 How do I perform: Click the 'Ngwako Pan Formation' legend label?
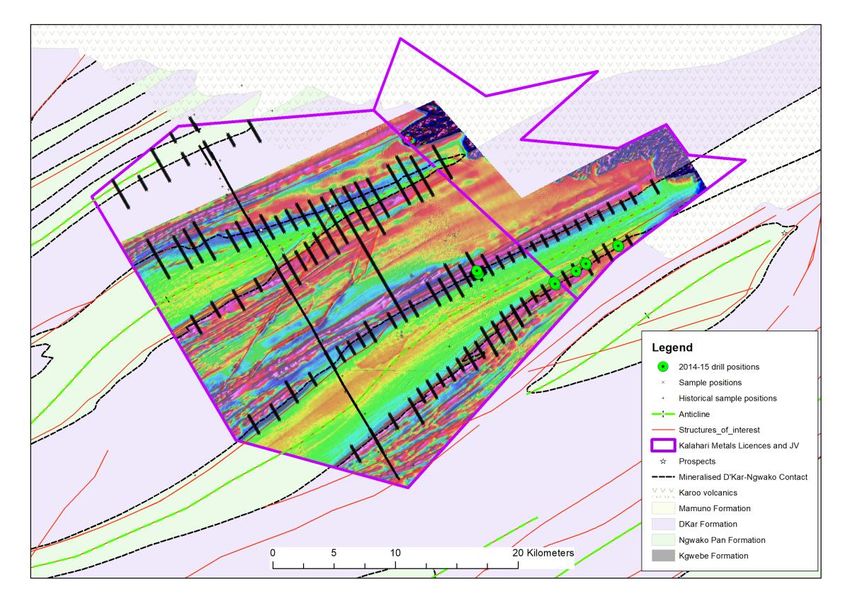click(722, 540)
